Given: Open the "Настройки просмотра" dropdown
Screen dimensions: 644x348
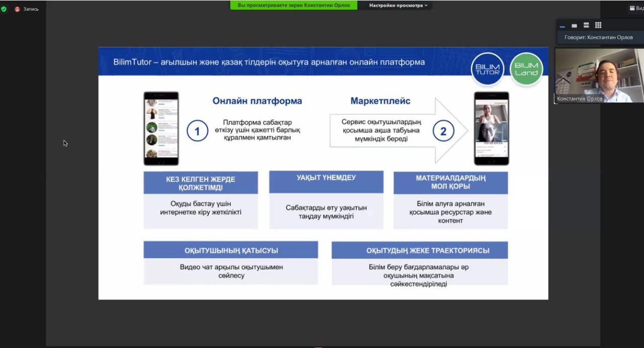Looking at the screenshot, I should click(398, 6).
